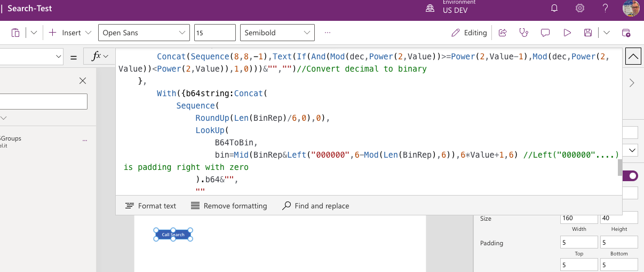Open the Comments icon
Screen dimensions: 644x272
[x=545, y=33]
